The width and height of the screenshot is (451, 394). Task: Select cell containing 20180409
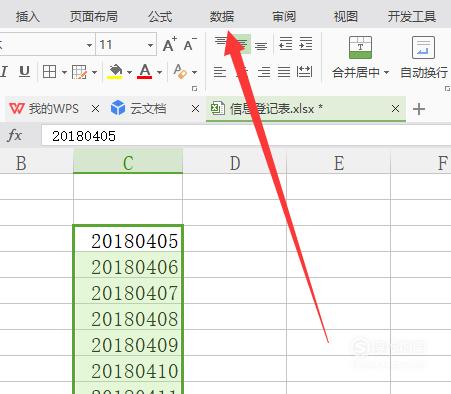click(128, 343)
